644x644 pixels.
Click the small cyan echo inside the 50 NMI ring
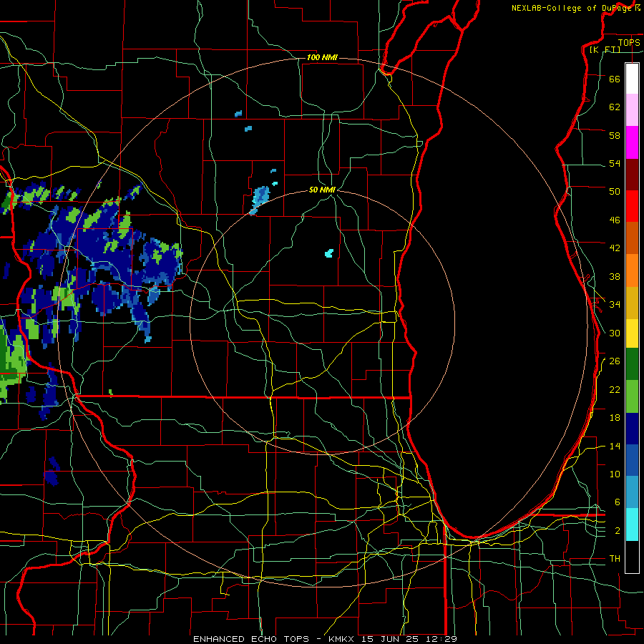coord(329,253)
